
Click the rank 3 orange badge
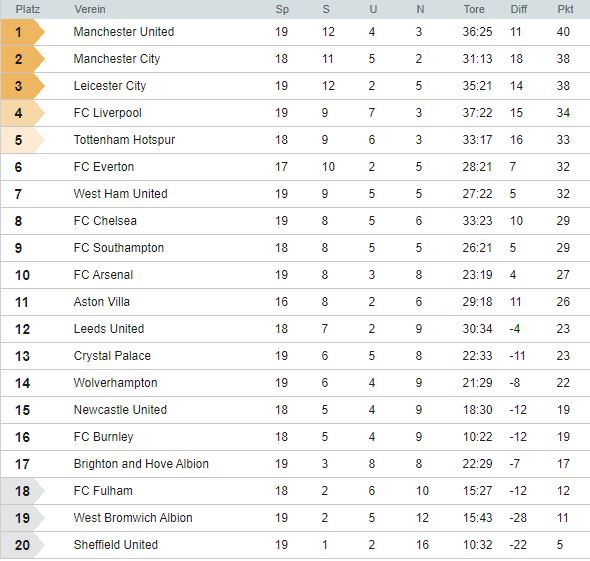23,86
